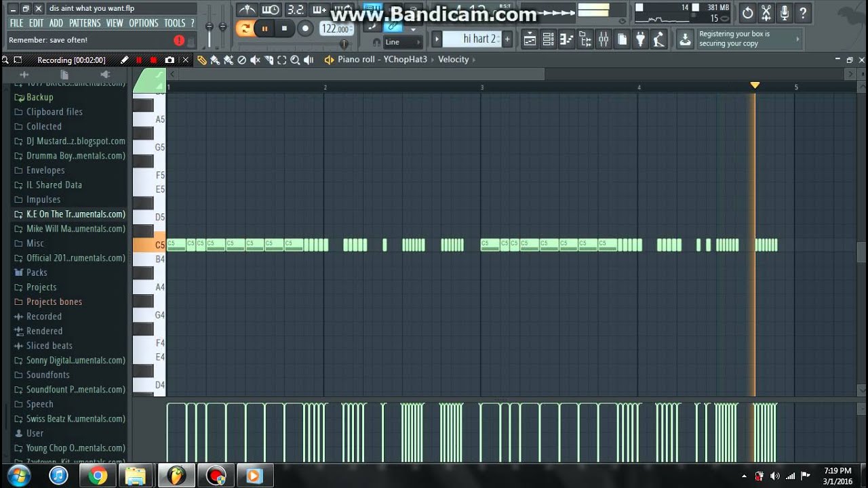The width and height of the screenshot is (868, 488).
Task: Click the microphone recording icon
Action: point(785,13)
